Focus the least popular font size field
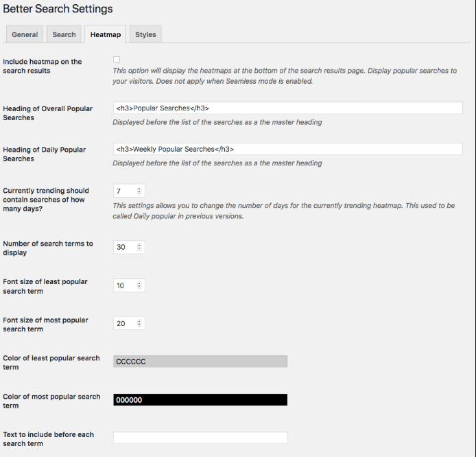The height and width of the screenshot is (457, 476). [x=124, y=285]
